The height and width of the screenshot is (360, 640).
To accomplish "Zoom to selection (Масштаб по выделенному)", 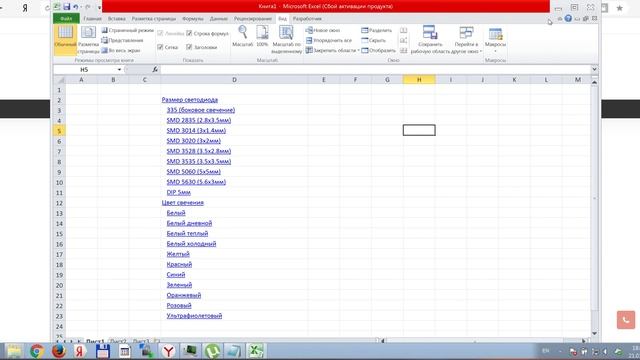I will coord(286,40).
